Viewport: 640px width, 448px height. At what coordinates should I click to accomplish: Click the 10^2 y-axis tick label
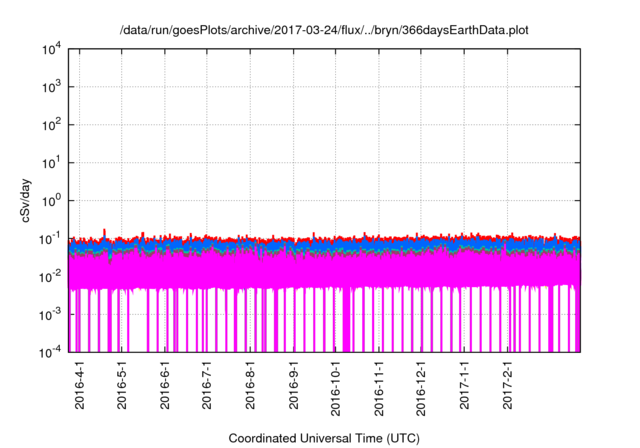click(54, 125)
